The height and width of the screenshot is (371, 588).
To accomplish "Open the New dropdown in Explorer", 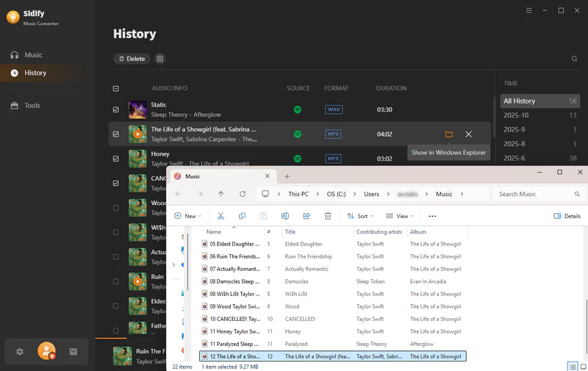I will pyautogui.click(x=188, y=216).
